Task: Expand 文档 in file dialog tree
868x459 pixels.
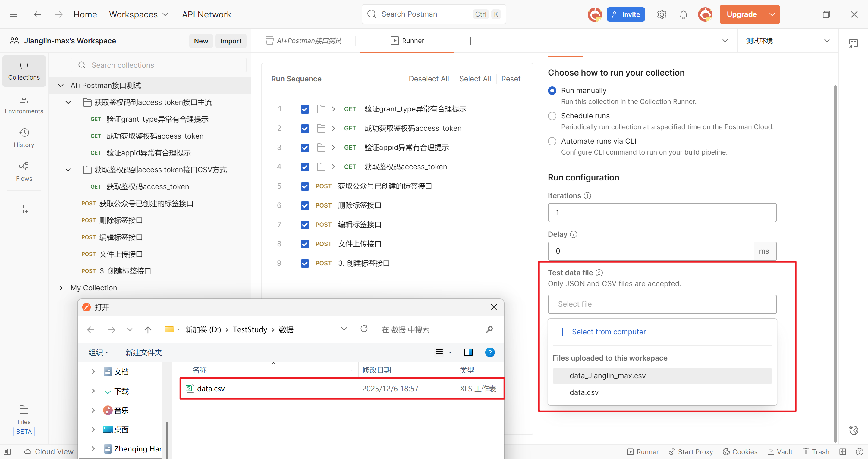Action: pos(93,371)
